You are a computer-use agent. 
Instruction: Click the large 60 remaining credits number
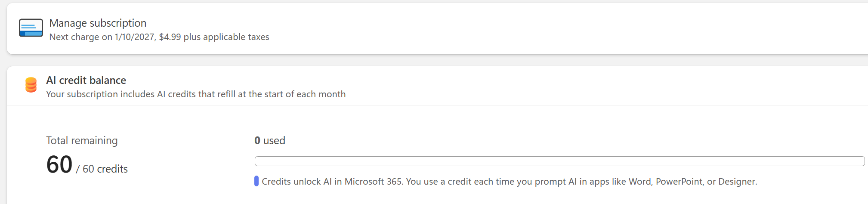[59, 165]
